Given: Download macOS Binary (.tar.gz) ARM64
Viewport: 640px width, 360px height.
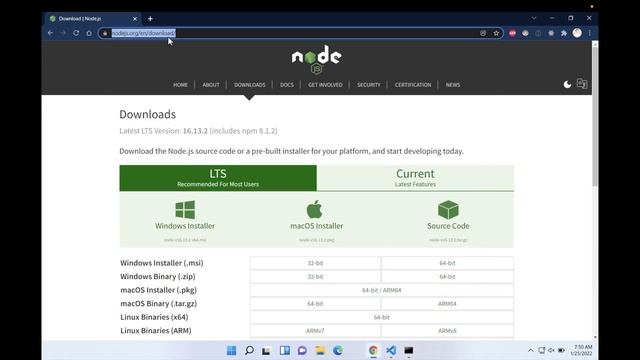Looking at the screenshot, I should (447, 304).
